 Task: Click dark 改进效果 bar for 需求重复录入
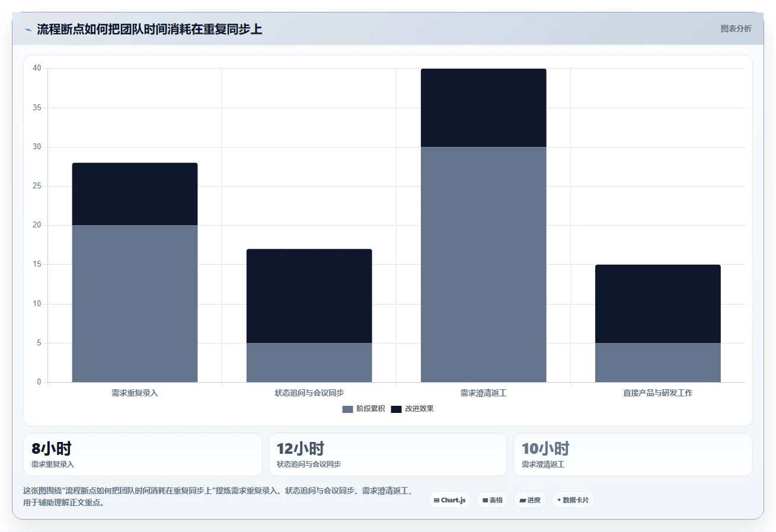point(135,194)
